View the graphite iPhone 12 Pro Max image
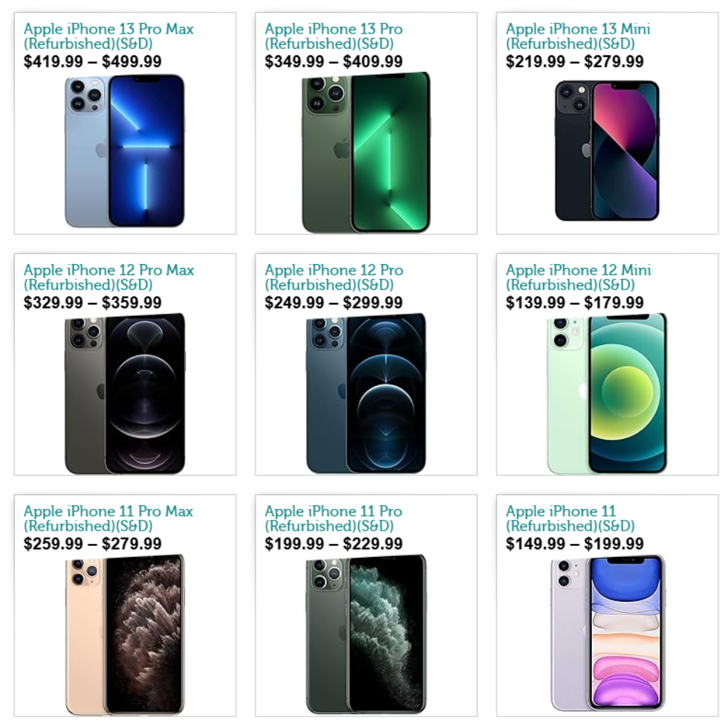The image size is (728, 728). 125,394
